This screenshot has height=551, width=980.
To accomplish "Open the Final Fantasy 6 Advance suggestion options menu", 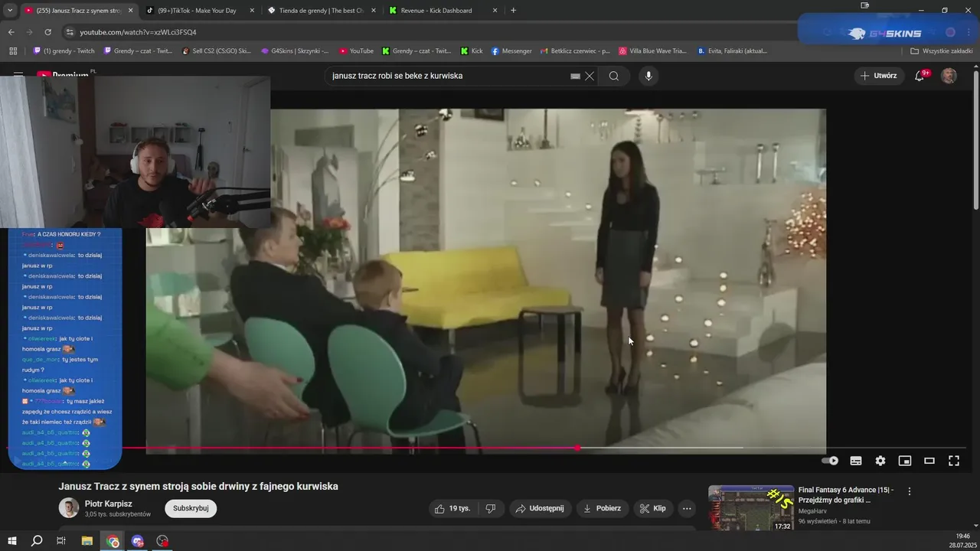I will (x=910, y=491).
